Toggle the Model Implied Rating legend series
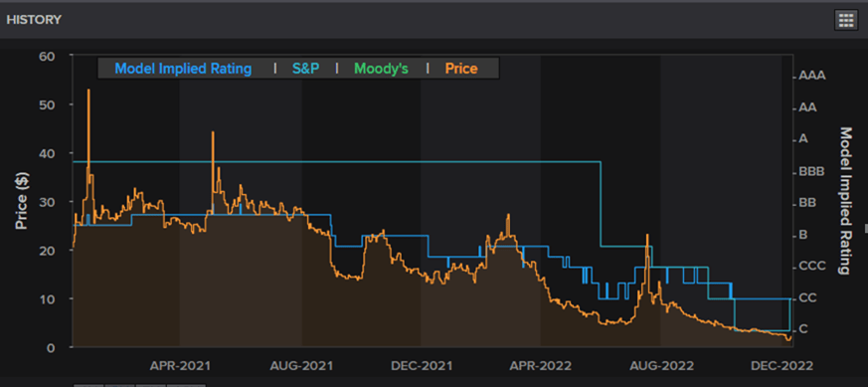 click(183, 69)
